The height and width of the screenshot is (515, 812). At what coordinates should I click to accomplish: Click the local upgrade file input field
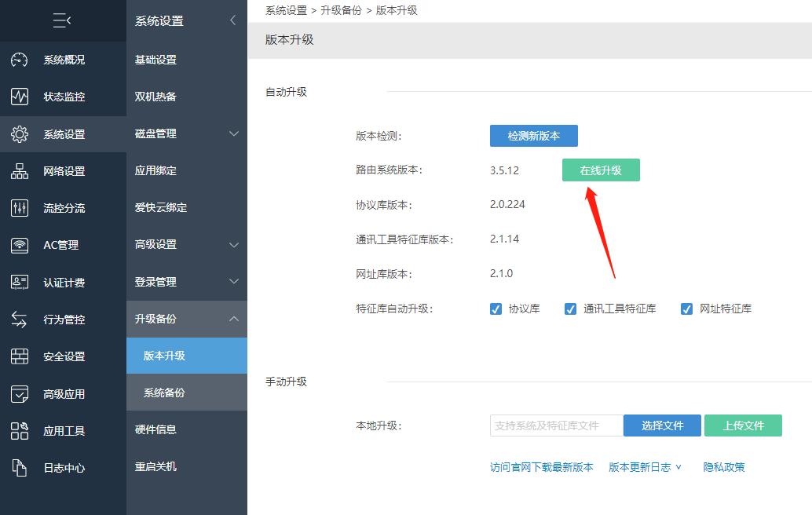[x=557, y=425]
